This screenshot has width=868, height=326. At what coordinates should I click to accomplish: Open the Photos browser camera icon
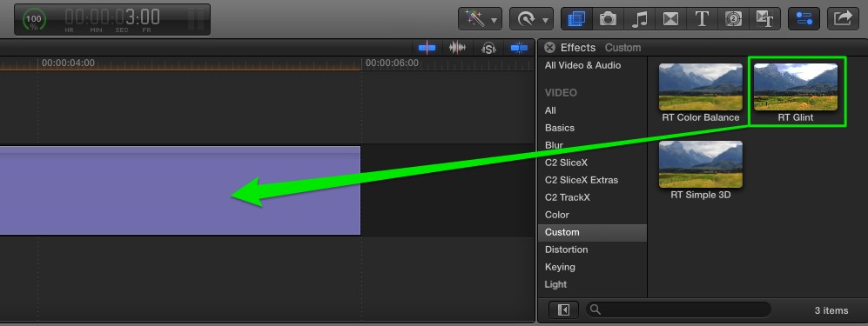coord(608,19)
